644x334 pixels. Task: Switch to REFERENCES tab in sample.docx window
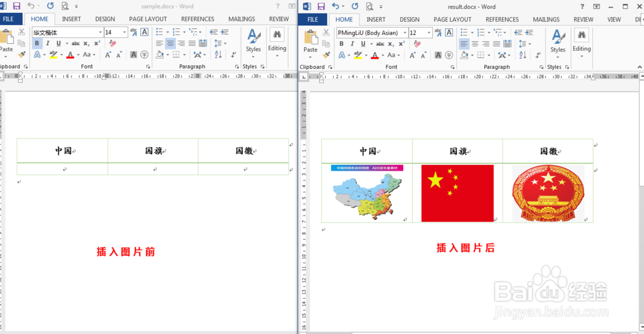(x=198, y=19)
